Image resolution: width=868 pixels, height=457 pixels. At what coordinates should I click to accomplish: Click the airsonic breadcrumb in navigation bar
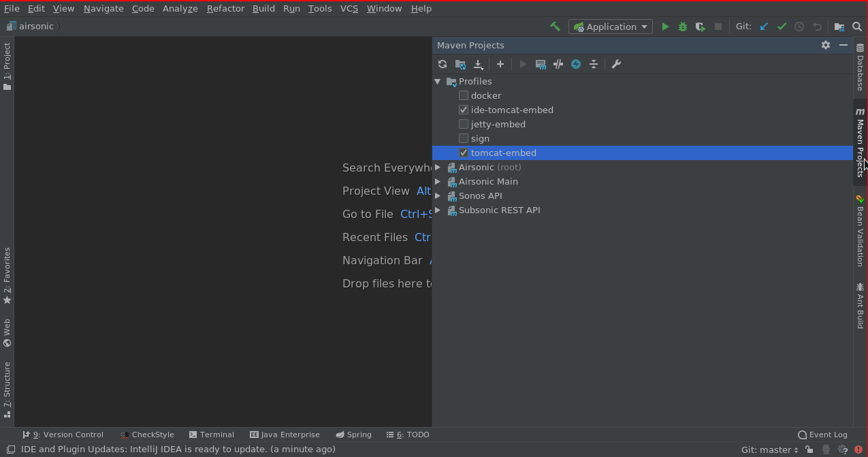click(30, 27)
